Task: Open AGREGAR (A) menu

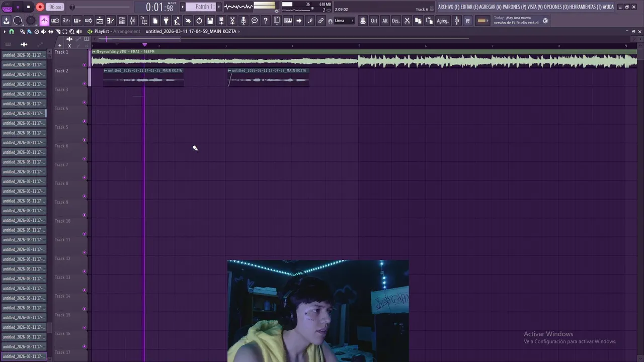Action: [491, 7]
